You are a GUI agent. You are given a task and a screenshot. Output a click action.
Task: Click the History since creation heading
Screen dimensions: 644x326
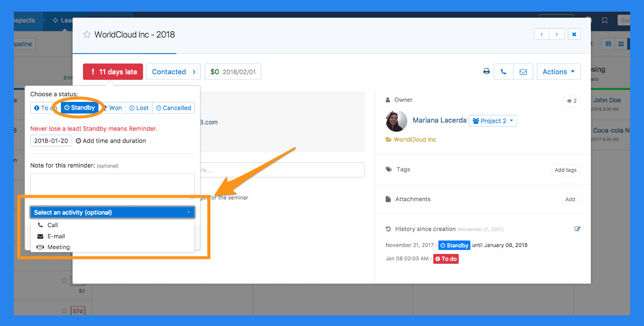point(425,229)
